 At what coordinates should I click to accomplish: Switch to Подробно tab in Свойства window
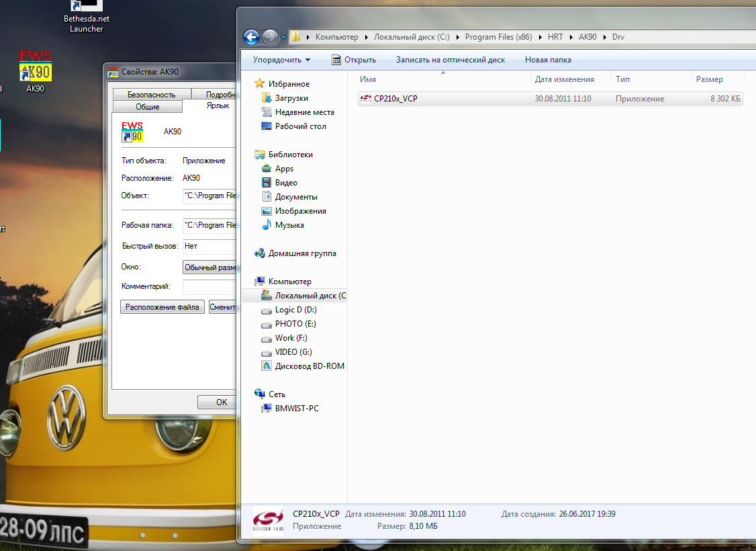coord(214,95)
